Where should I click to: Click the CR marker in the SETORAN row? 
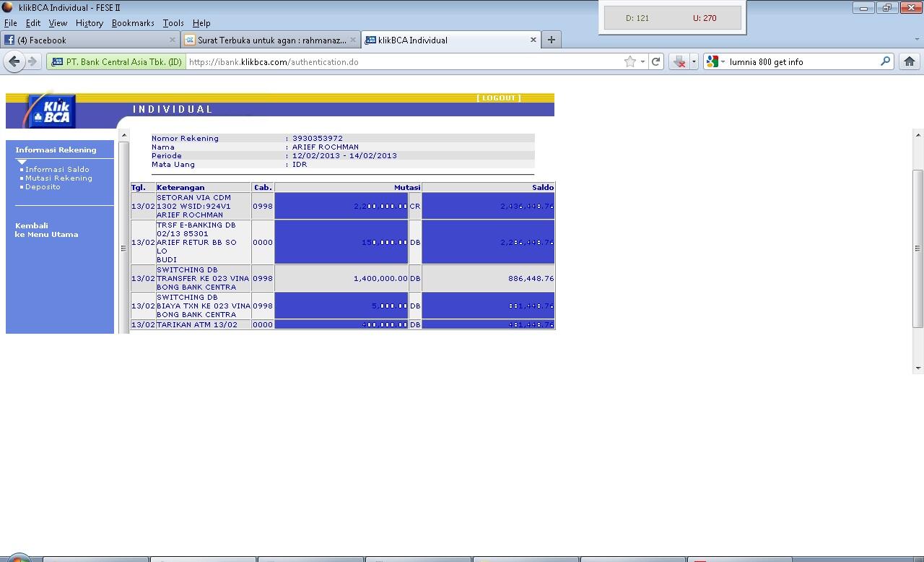415,207
